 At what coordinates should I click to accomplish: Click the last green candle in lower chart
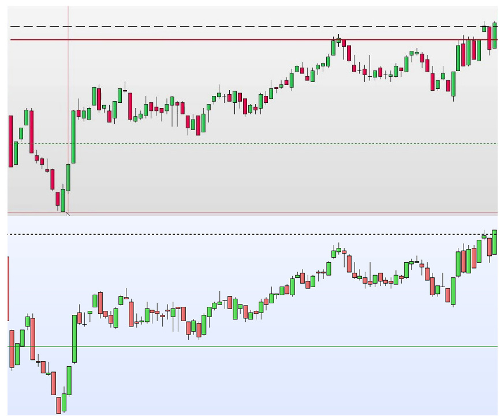click(495, 243)
